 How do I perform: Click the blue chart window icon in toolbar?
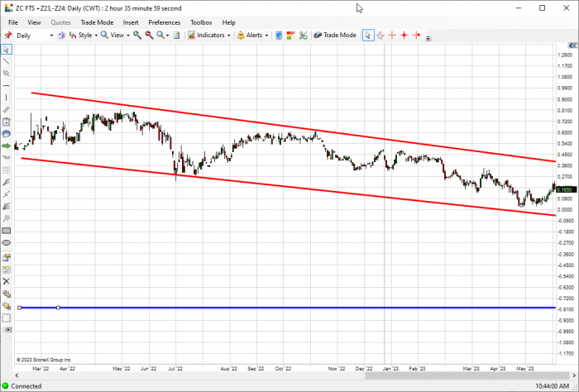click(x=279, y=36)
